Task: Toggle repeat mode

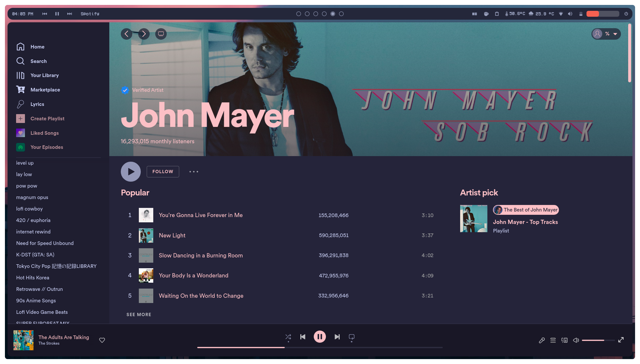Action: tap(352, 337)
